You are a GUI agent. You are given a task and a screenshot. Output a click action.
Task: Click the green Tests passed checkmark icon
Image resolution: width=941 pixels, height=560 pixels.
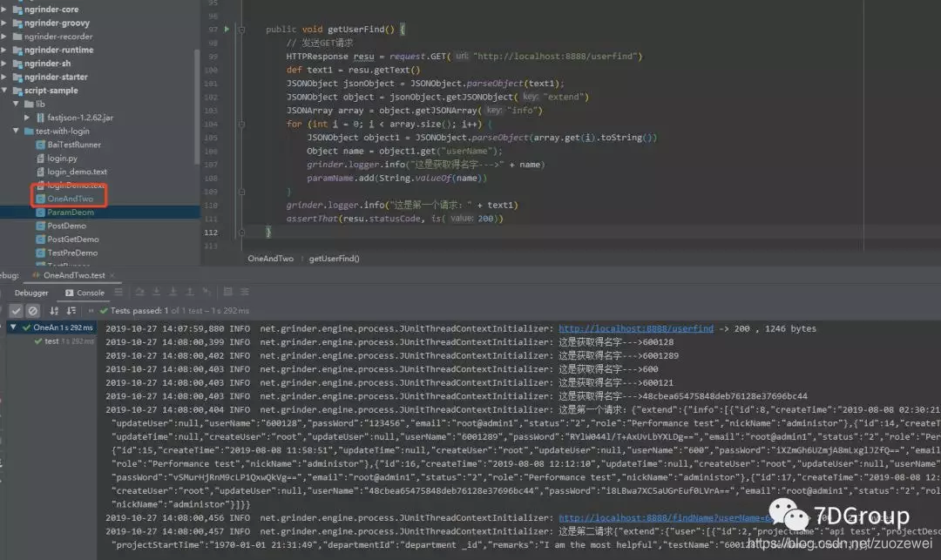104,311
